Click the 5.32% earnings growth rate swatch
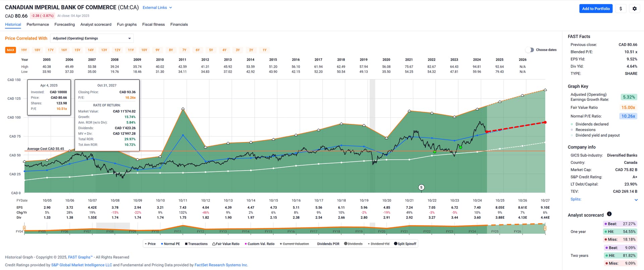644x270 pixels. click(x=629, y=97)
